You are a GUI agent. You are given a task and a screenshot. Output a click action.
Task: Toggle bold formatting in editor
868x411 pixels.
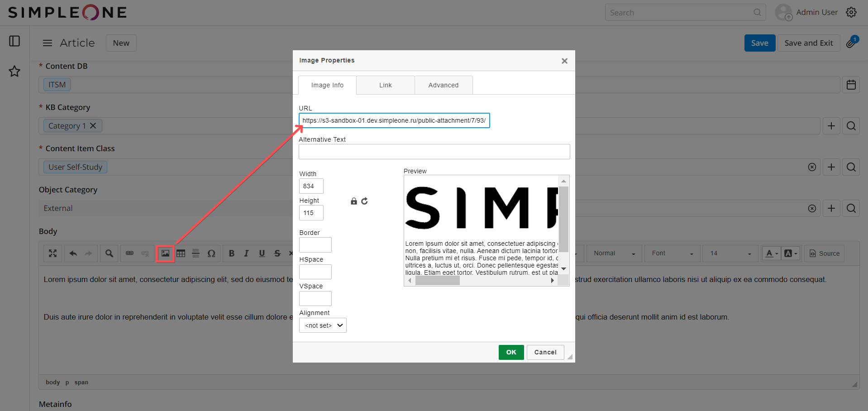(x=231, y=253)
